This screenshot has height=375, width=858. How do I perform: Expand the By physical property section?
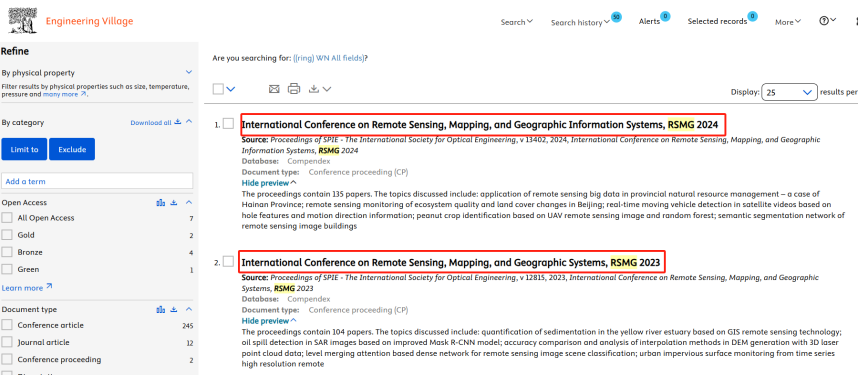pyautogui.click(x=189, y=72)
